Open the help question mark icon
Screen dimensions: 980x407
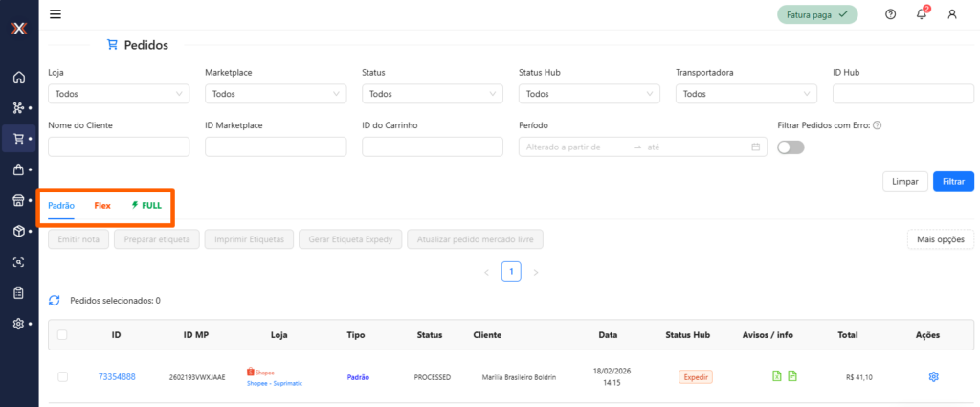(x=890, y=14)
